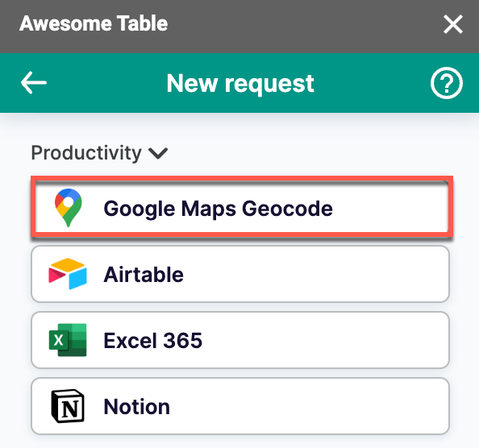Click the Airtable logo icon
The image size is (479, 448).
click(68, 274)
